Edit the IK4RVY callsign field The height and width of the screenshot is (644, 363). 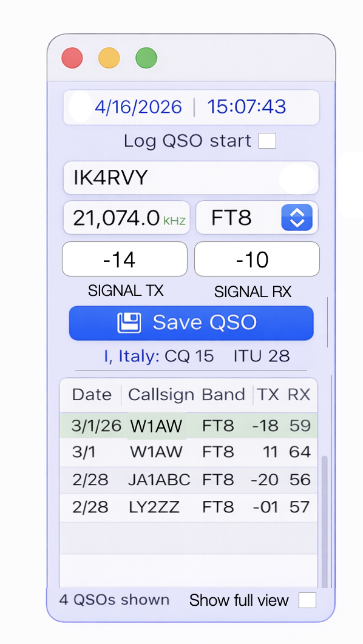click(x=191, y=178)
